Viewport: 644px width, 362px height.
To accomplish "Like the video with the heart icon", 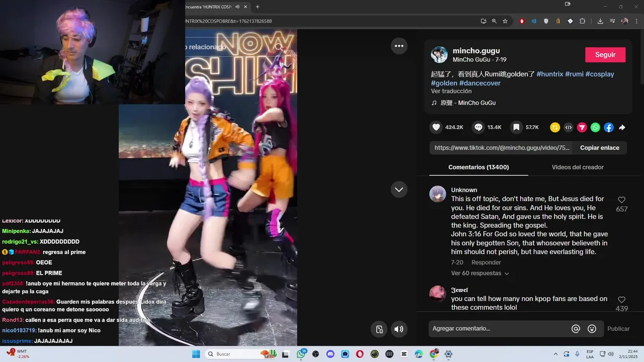I will [x=436, y=127].
